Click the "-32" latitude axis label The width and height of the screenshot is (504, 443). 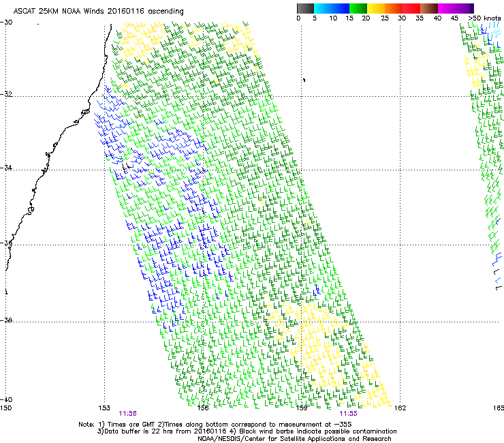click(6, 94)
